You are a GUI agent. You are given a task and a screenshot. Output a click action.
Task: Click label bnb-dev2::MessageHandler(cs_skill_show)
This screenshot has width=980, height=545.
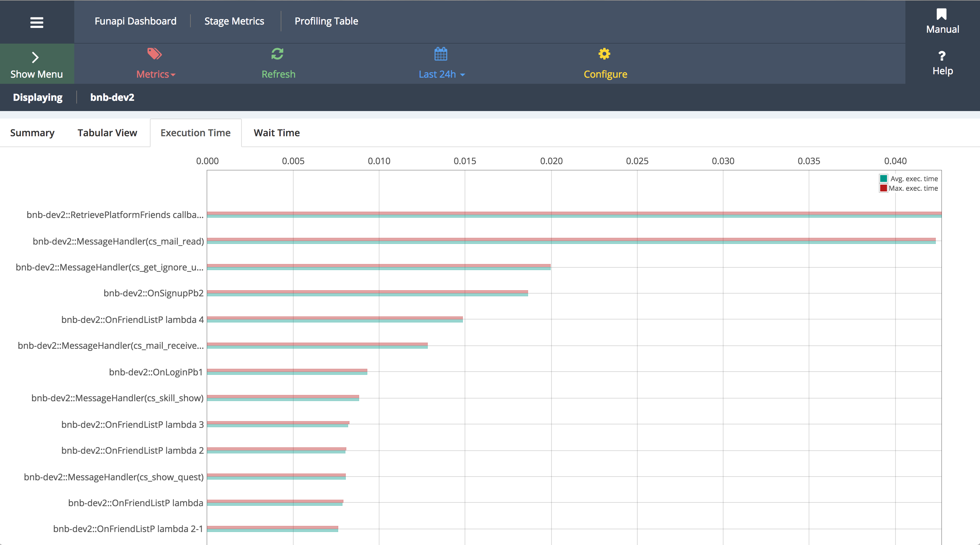118,398
